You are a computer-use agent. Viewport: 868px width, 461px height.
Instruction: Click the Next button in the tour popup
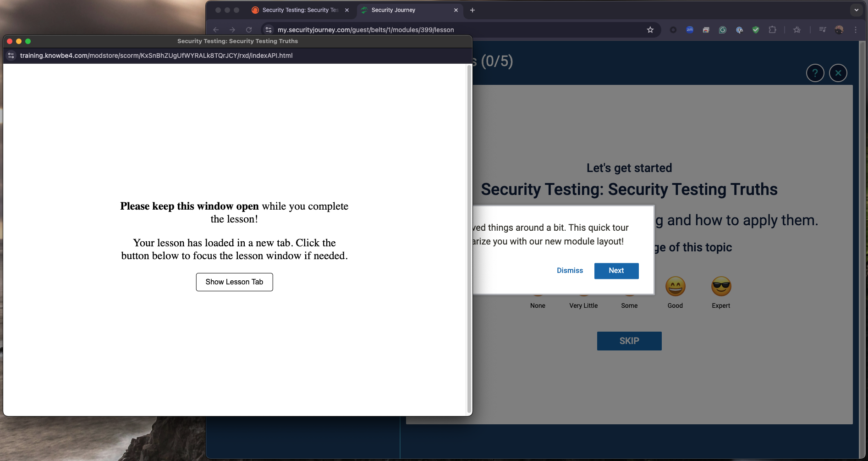(x=616, y=271)
